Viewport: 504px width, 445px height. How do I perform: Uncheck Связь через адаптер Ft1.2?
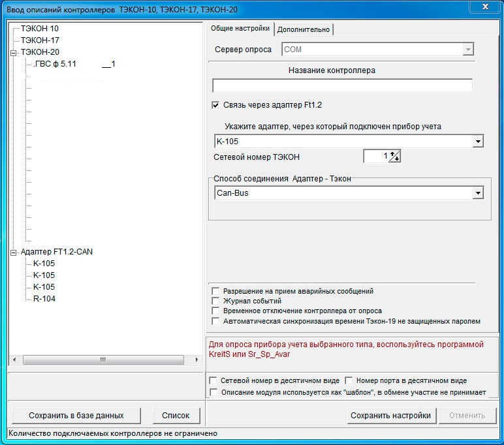click(x=216, y=105)
